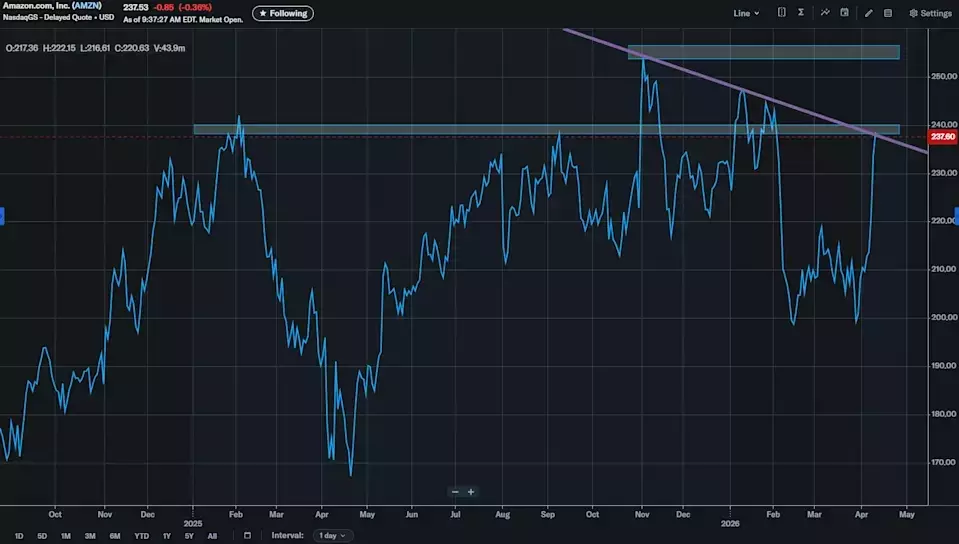Open the AMZN ticker link

tap(87, 6)
